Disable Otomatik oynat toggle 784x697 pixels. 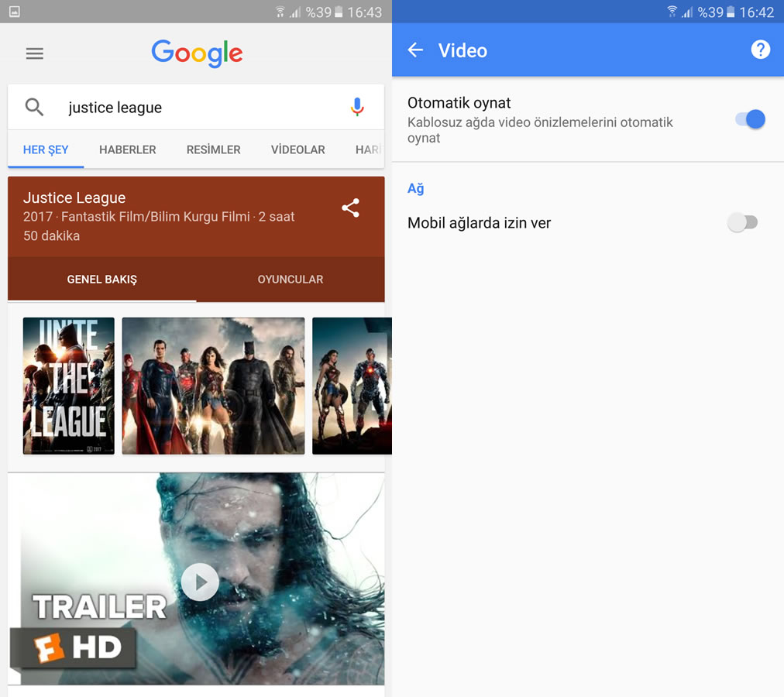(750, 119)
